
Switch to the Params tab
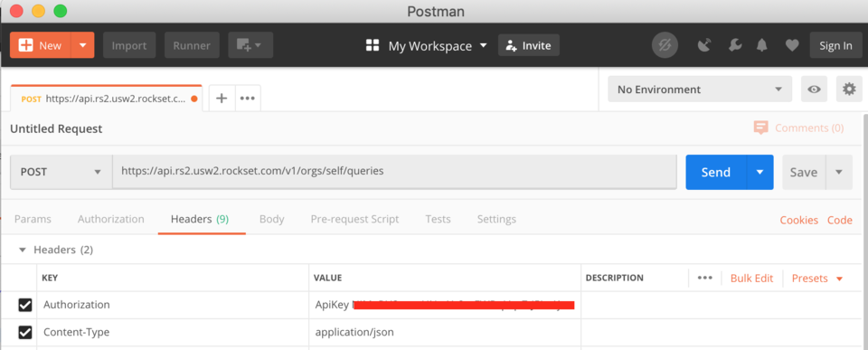coord(33,219)
